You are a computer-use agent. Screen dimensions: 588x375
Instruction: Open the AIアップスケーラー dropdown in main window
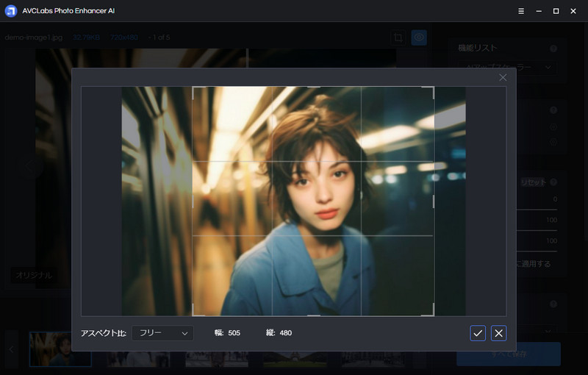pyautogui.click(x=507, y=67)
